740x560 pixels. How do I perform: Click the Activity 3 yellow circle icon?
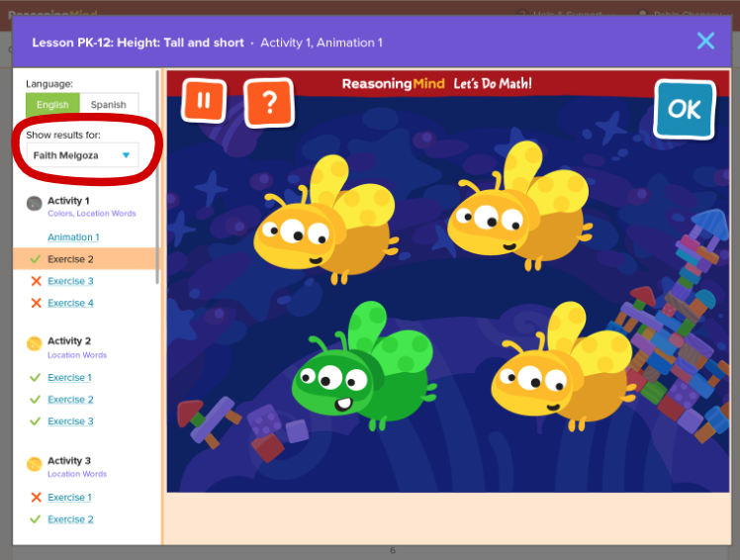[34, 463]
